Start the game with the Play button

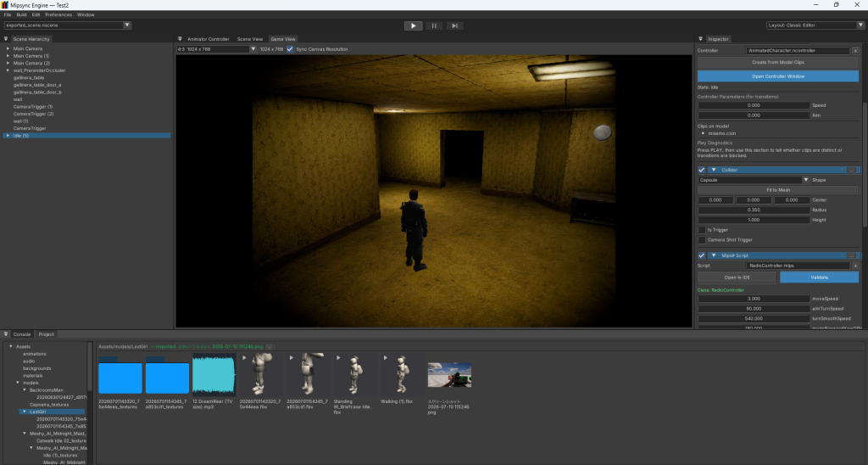click(x=413, y=25)
